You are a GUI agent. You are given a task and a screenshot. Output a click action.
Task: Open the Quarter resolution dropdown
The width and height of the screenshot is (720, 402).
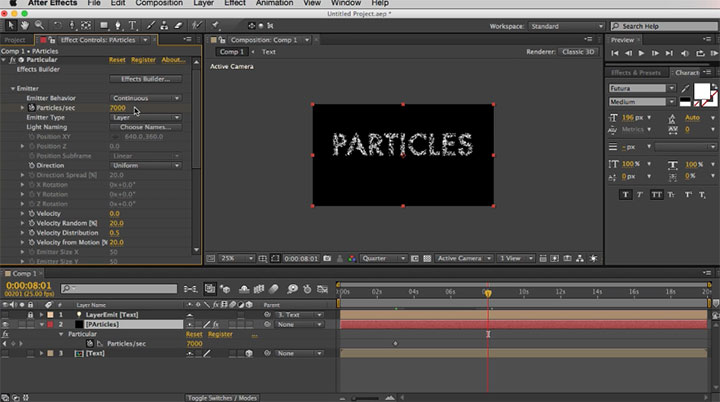(383, 259)
